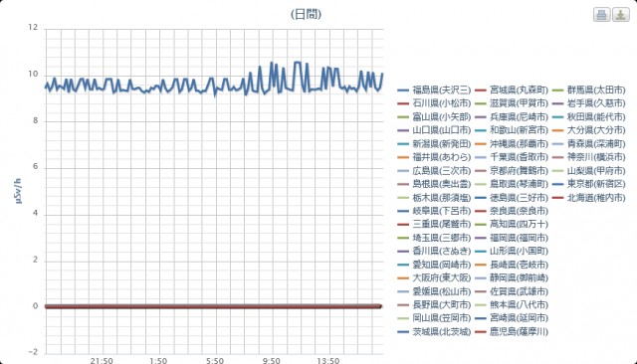
Task: Hide the 東京都(新宿区) series
Action: tap(589, 184)
